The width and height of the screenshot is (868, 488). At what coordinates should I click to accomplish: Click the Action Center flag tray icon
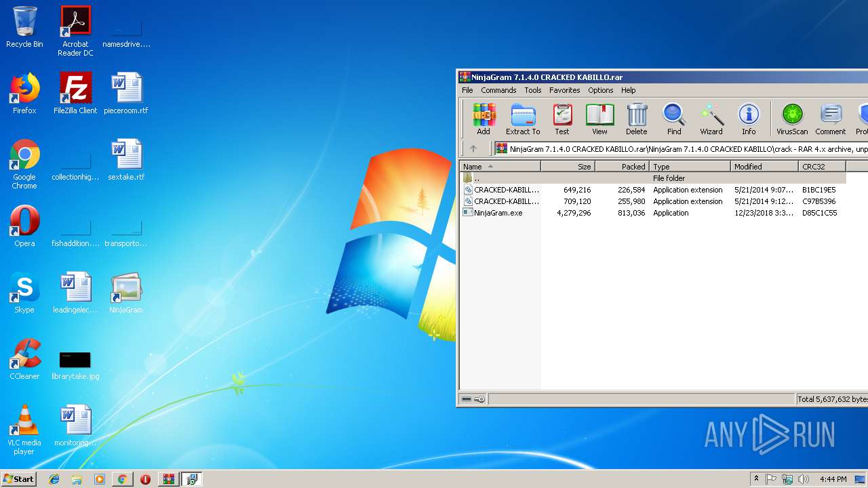coord(771,479)
